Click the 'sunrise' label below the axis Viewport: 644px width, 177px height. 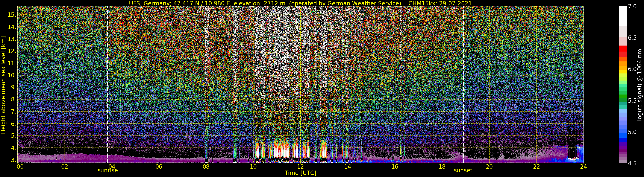click(108, 171)
